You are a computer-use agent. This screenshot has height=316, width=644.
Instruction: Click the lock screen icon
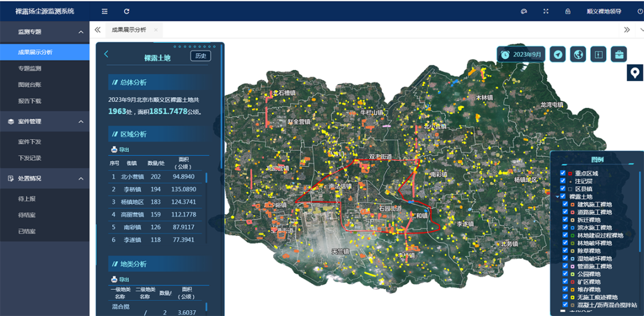coord(568,11)
